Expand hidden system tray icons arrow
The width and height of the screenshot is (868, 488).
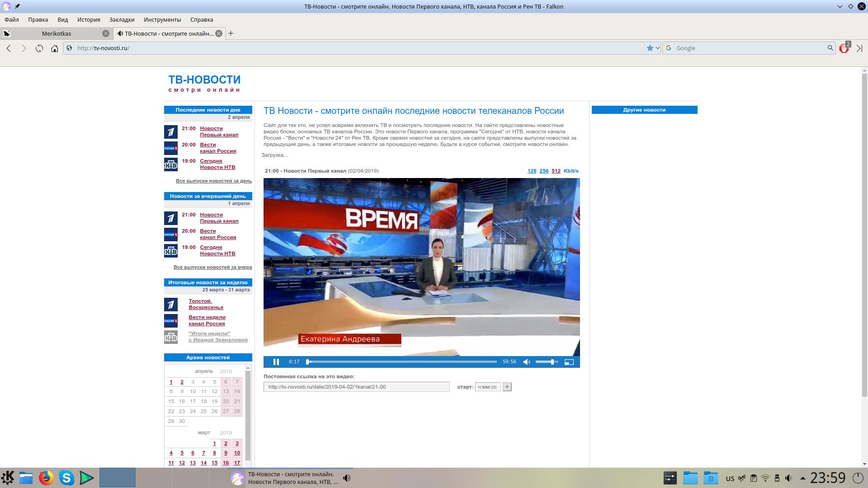802,478
